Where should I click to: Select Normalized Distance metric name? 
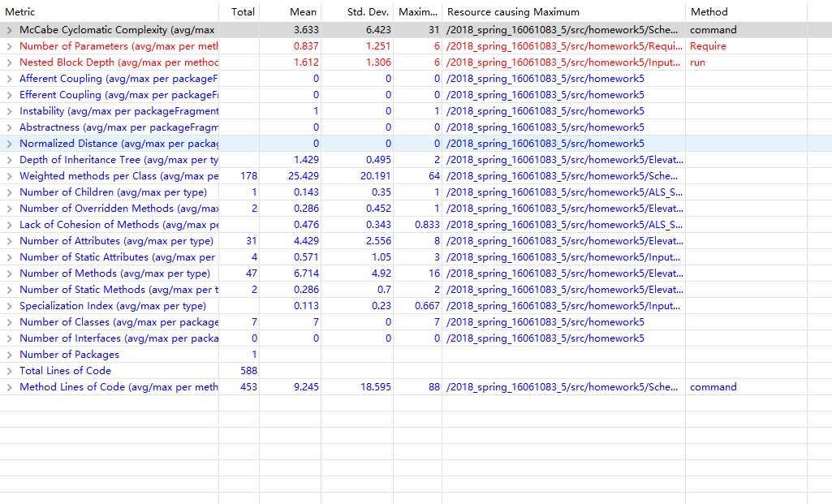119,144
